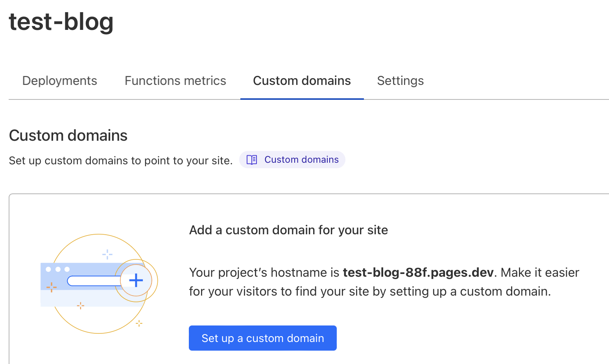Click the Set up a custom domain button
Image resolution: width=609 pixels, height=364 pixels.
point(262,338)
